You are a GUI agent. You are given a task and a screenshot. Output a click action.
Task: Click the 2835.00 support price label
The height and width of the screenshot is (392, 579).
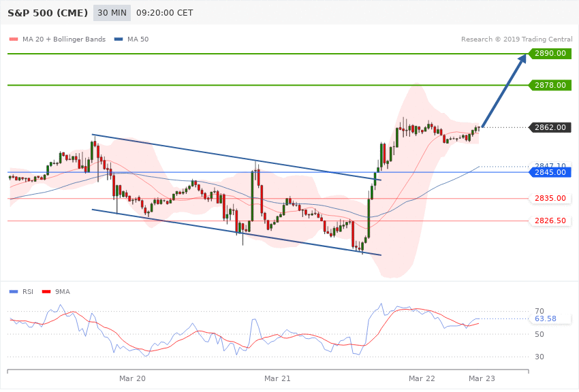[x=550, y=199]
